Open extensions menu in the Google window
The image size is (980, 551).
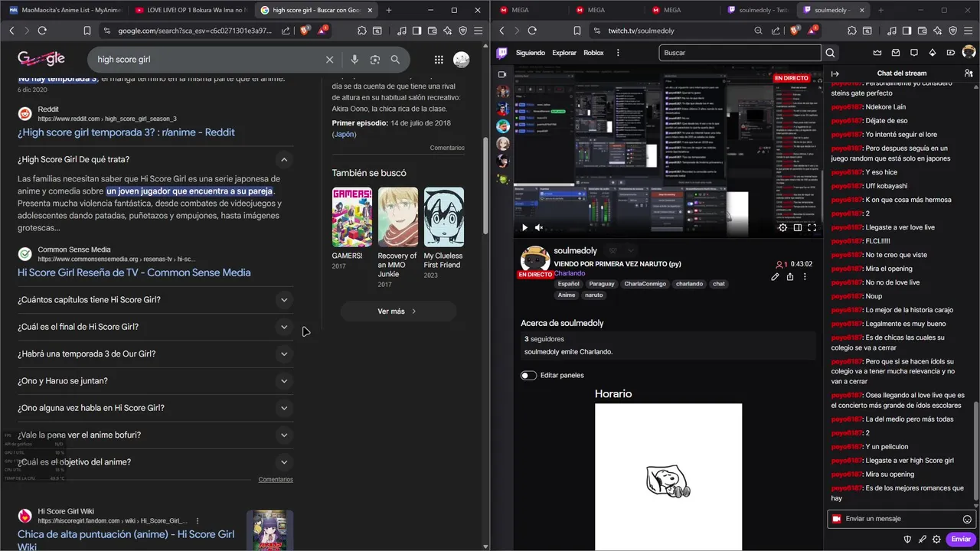(x=362, y=31)
